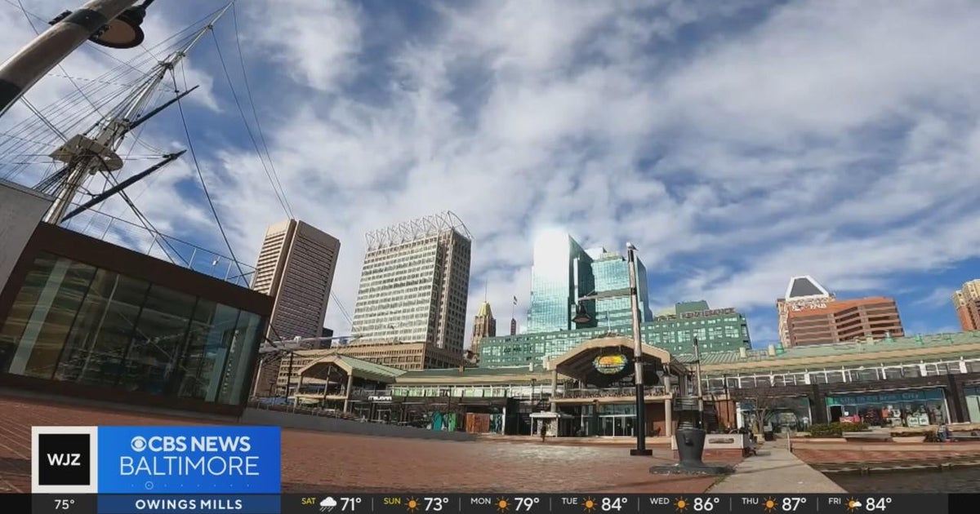
Task: Click Monday's 79° forecast temperature
Action: [x=526, y=504]
